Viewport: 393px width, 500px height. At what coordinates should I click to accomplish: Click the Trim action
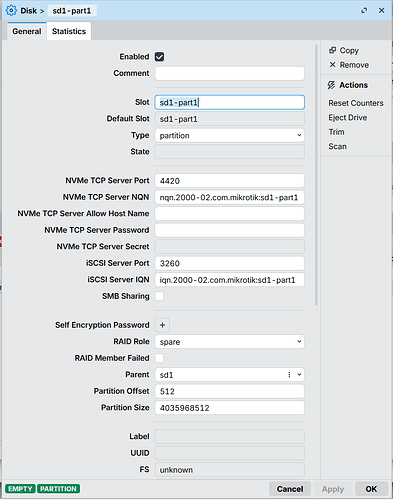point(336,132)
